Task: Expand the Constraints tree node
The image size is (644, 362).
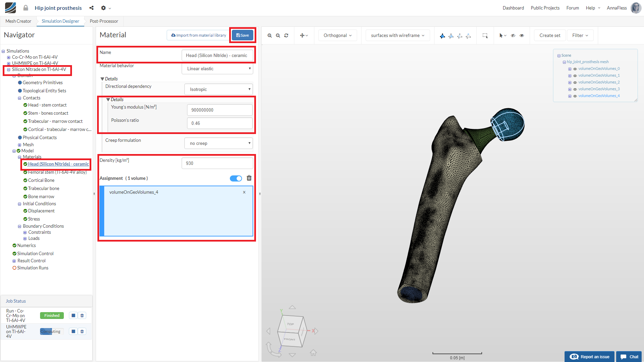Action: [25, 232]
